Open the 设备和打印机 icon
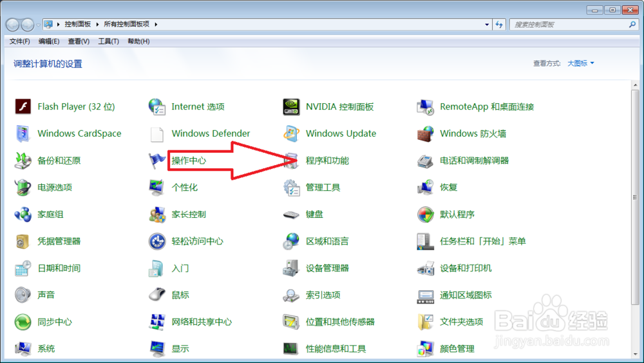This screenshot has width=644, height=363. (x=425, y=268)
